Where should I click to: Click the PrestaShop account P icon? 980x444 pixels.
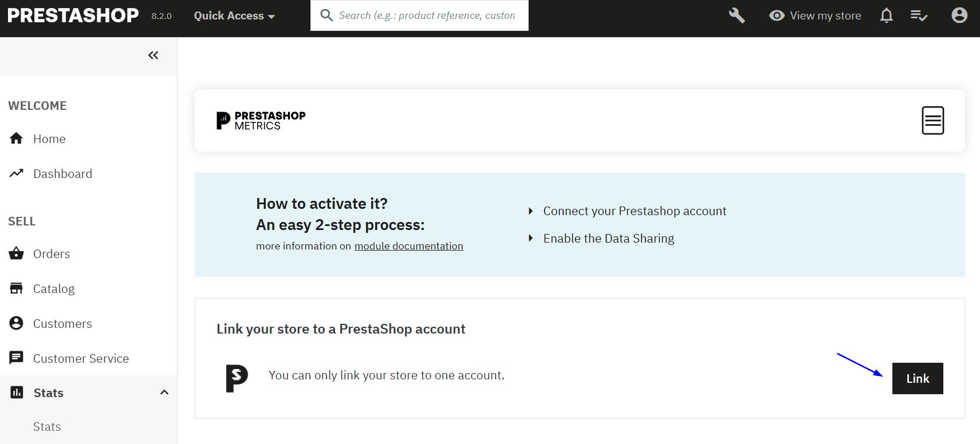pos(237,378)
